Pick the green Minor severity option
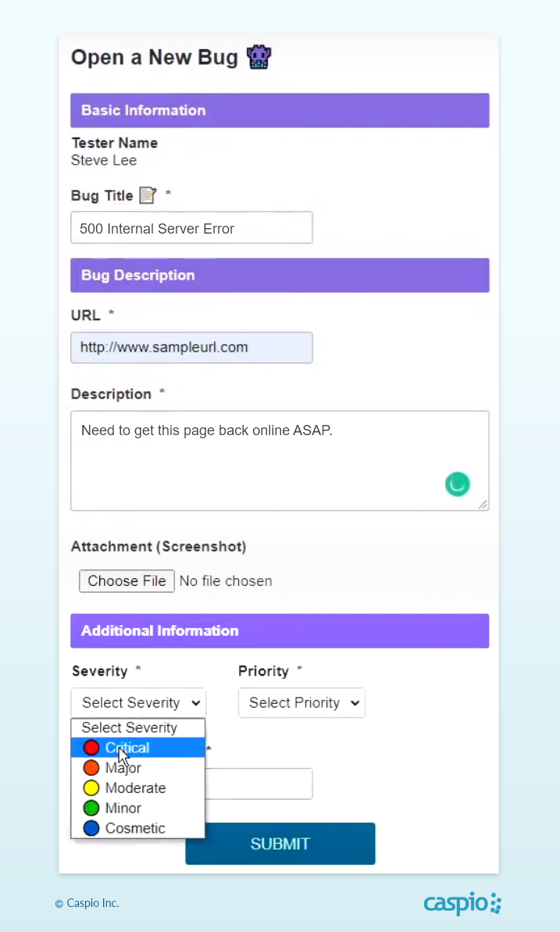The image size is (560, 932). [123, 808]
